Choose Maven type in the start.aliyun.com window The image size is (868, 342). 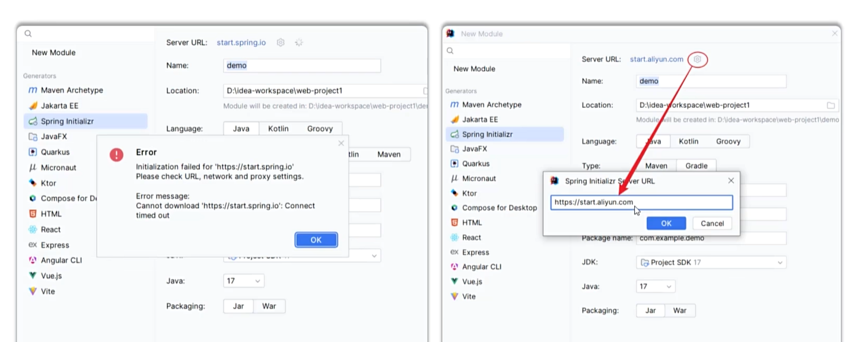[656, 166]
